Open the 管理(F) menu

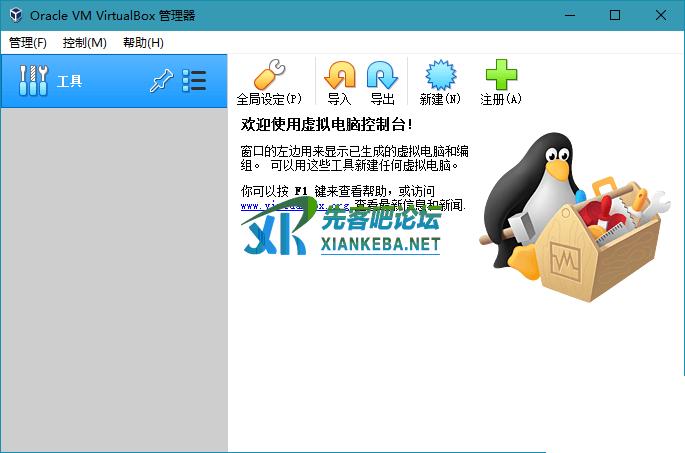[28, 43]
